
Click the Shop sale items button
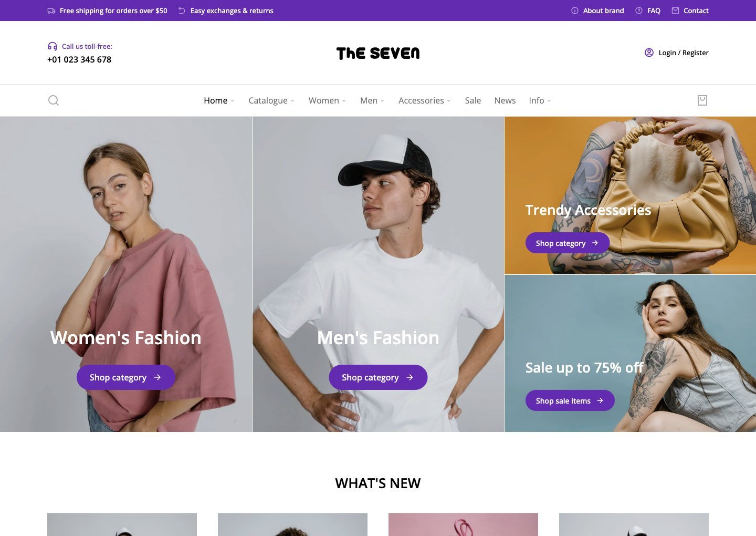[x=570, y=400]
